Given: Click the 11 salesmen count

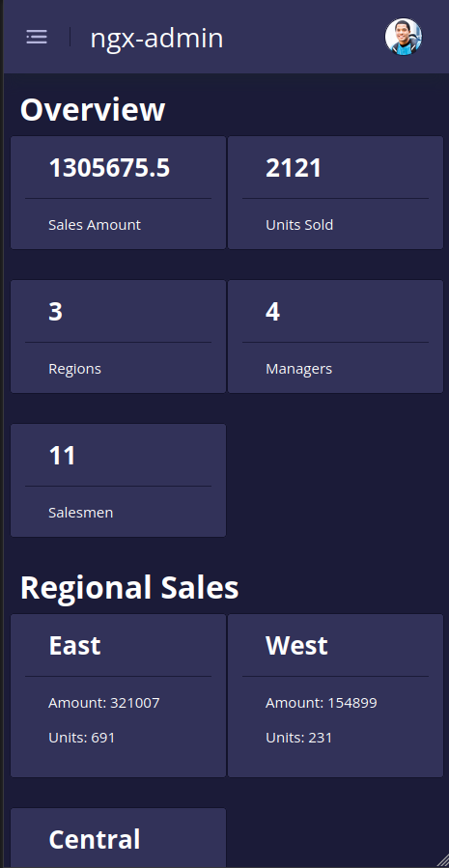Looking at the screenshot, I should [x=62, y=456].
